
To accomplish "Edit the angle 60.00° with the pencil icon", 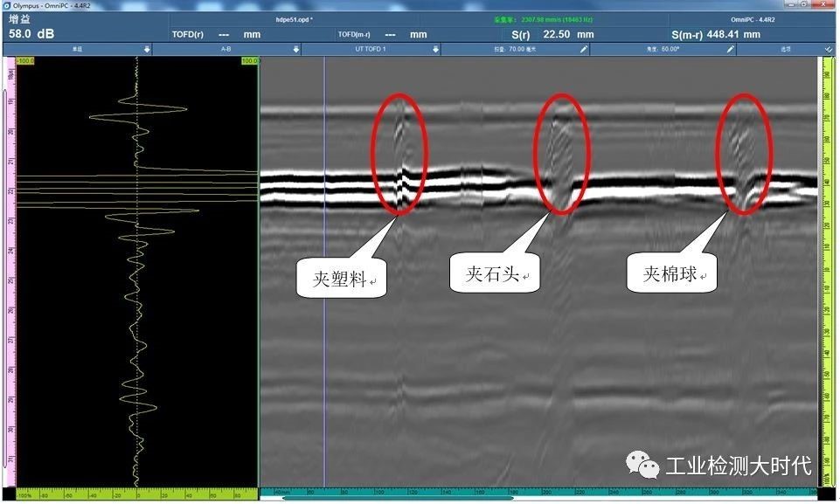I will tap(730, 49).
